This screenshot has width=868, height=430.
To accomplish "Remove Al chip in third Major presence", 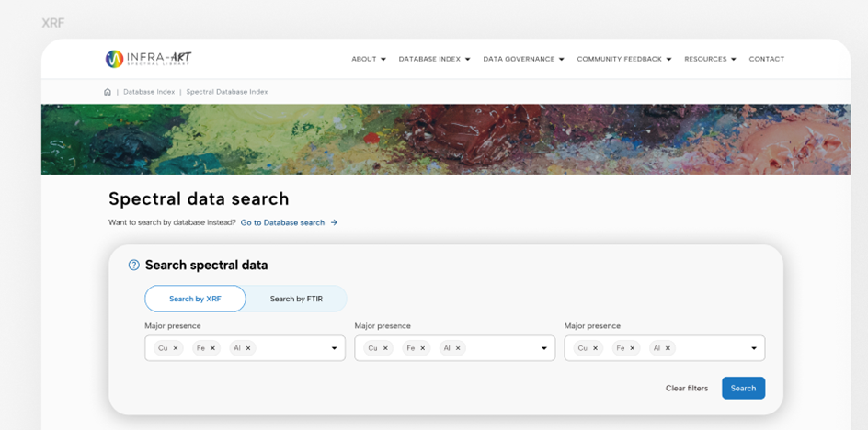I will pyautogui.click(x=668, y=348).
